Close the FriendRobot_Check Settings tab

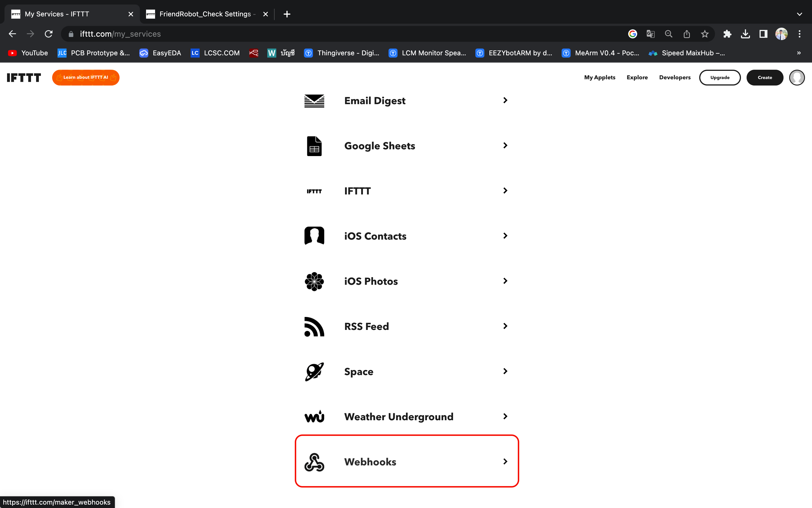[265, 14]
